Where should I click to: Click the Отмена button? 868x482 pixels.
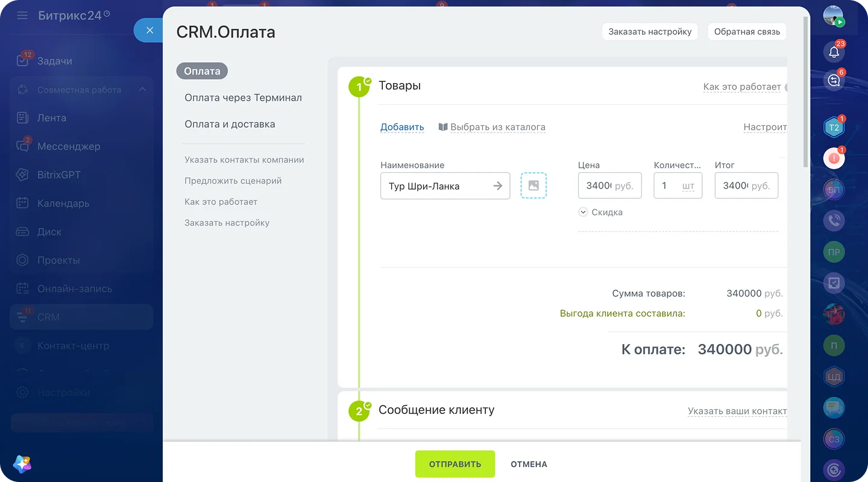529,464
